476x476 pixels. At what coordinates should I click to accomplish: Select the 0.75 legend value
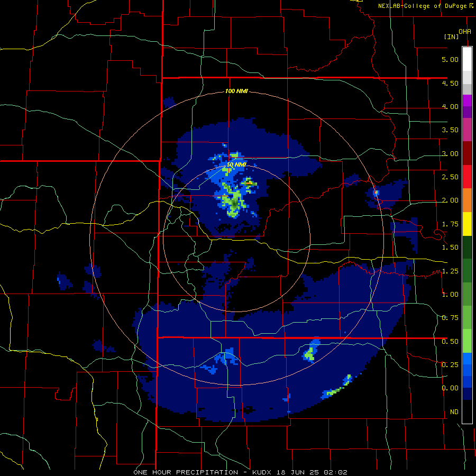pos(450,318)
